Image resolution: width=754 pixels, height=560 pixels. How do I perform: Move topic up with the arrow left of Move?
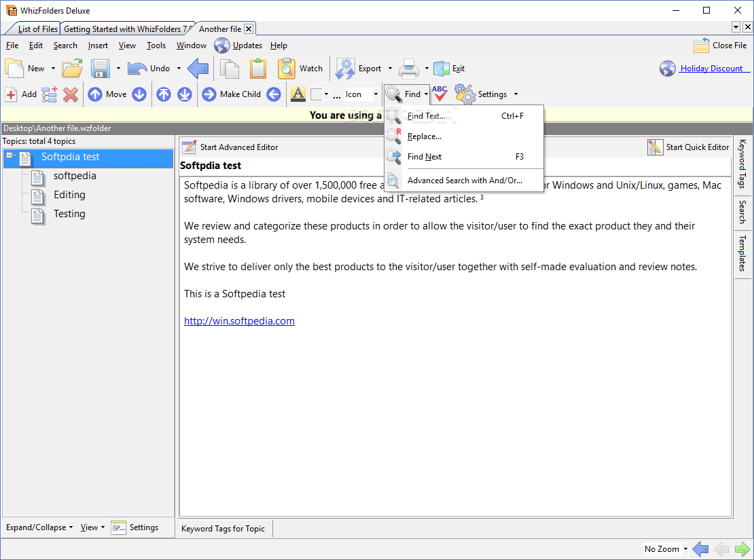pos(94,94)
